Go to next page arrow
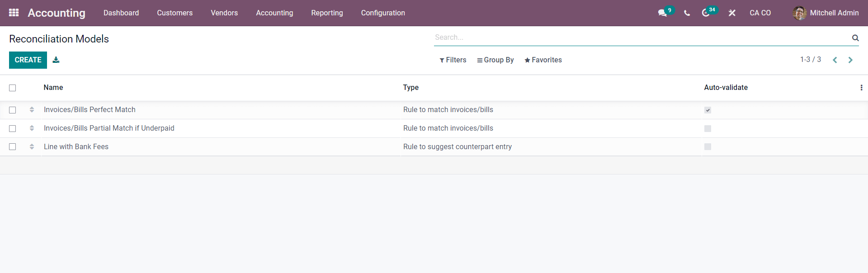Viewport: 868px width, 273px height. (x=850, y=60)
